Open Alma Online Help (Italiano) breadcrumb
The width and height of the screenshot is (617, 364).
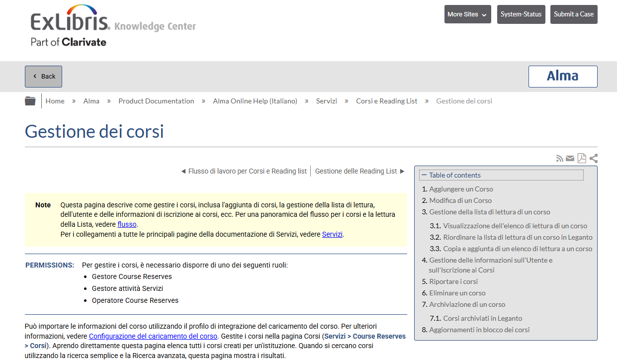tap(255, 101)
